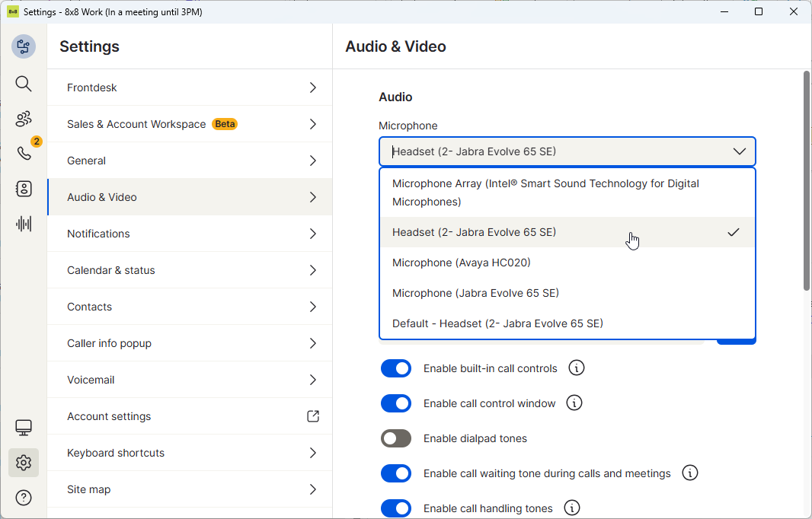Open the workspace home icon in sidebar
Screen dimensions: 812x519
(x=24, y=46)
